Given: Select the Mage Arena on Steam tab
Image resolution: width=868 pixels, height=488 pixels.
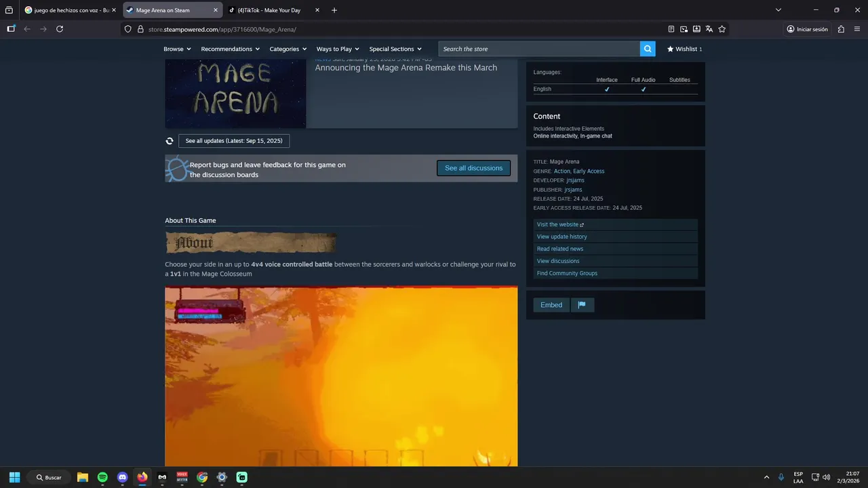Looking at the screenshot, I should tap(173, 10).
